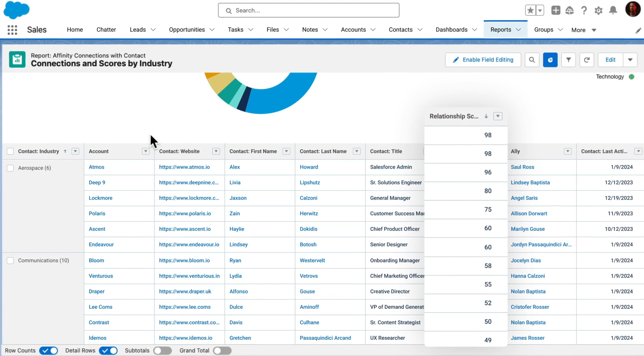The image size is (644, 356).
Task: Open the Notes tab
Action: pyautogui.click(x=310, y=30)
